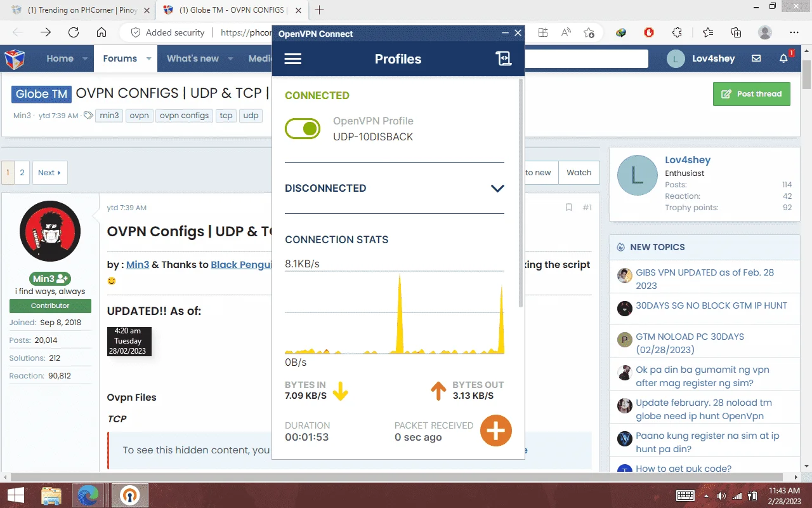Open the touch keyboard tray icon
This screenshot has width=812, height=508.
coord(684,495)
